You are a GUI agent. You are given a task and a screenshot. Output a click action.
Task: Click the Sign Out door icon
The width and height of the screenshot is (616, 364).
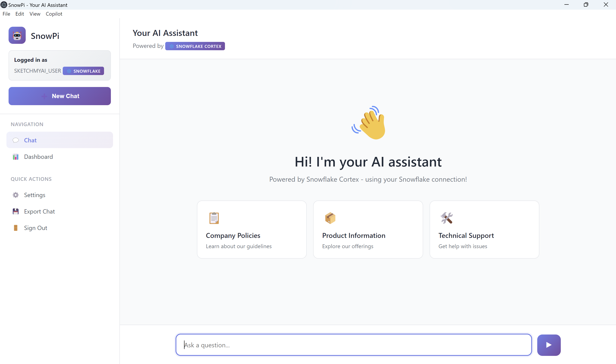click(16, 228)
